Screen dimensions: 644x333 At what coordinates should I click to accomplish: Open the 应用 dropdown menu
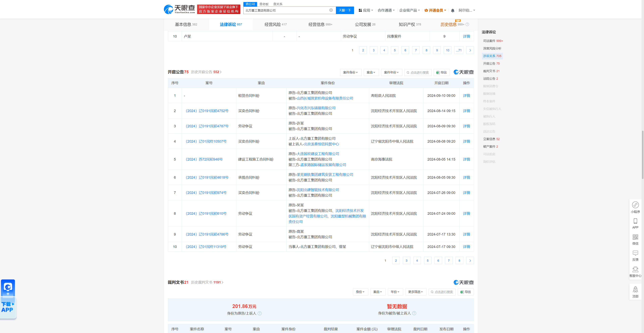pyautogui.click(x=366, y=11)
